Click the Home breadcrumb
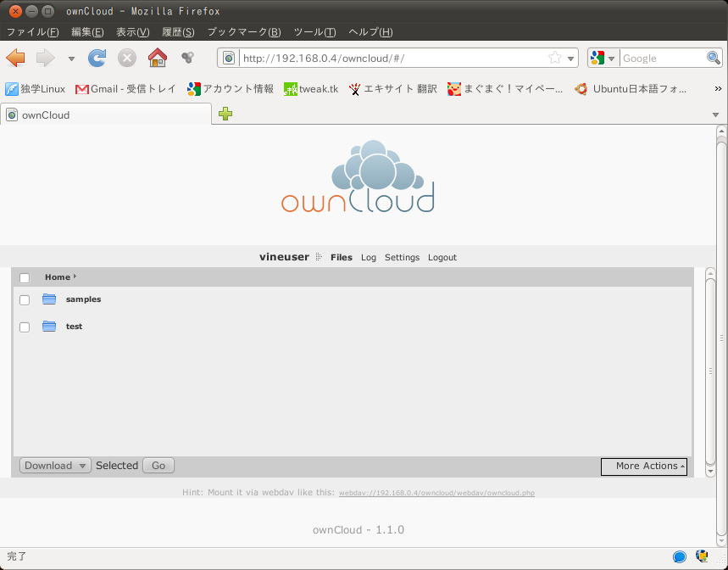 (x=58, y=277)
